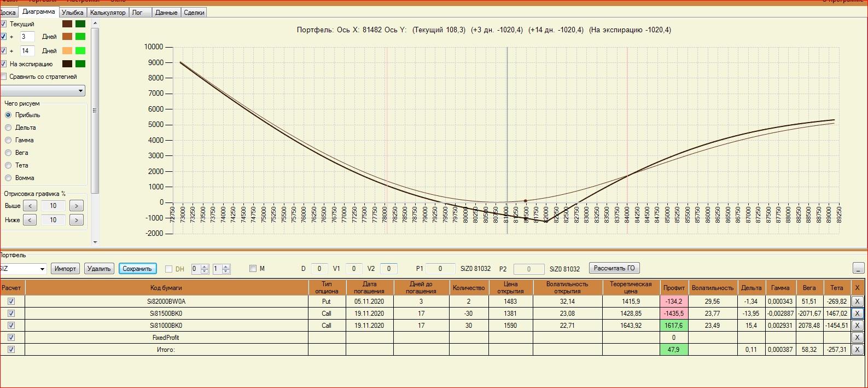This screenshot has height=388, width=868.
Task: Uncheck Расчет for Si82000BW0A row
Action: (11, 302)
